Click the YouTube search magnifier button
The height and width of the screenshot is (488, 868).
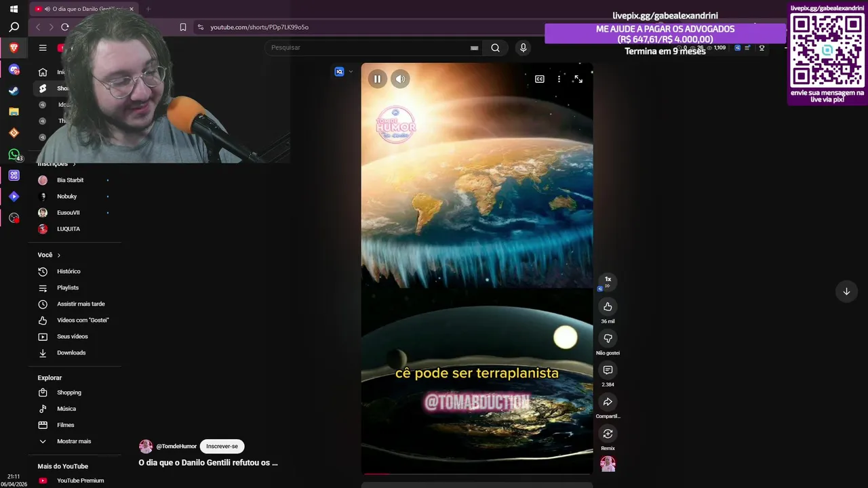pyautogui.click(x=495, y=47)
